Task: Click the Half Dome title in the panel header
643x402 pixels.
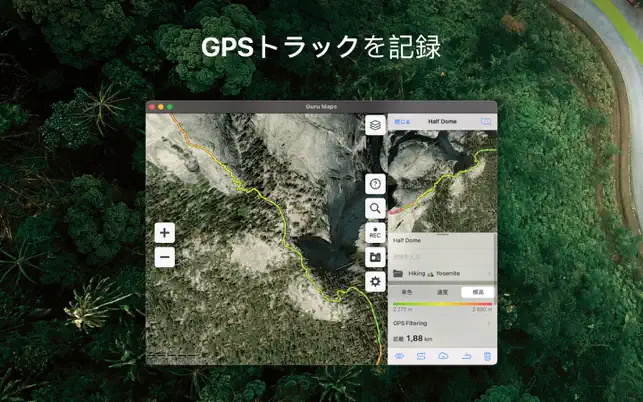Action: [x=442, y=121]
